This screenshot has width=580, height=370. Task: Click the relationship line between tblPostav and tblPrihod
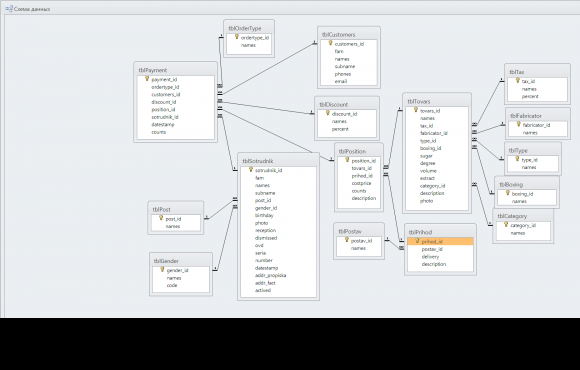pos(393,244)
